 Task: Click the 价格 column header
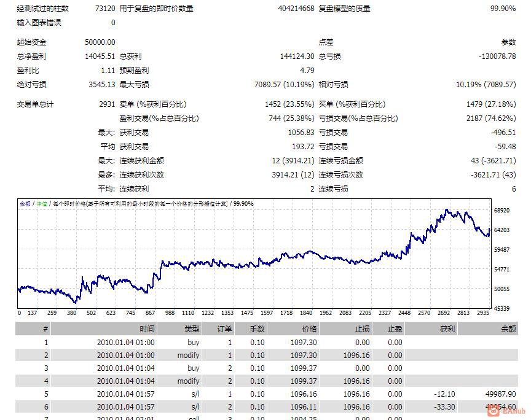(x=310, y=329)
